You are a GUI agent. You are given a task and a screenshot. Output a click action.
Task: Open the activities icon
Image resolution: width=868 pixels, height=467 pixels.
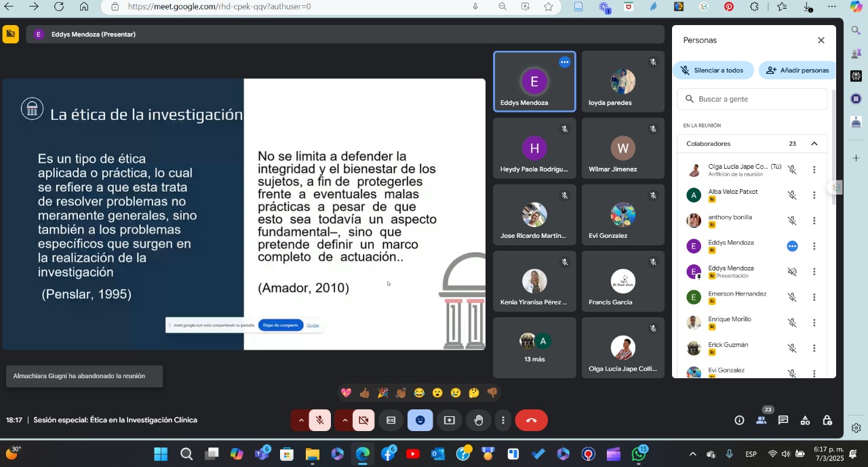[x=805, y=420]
